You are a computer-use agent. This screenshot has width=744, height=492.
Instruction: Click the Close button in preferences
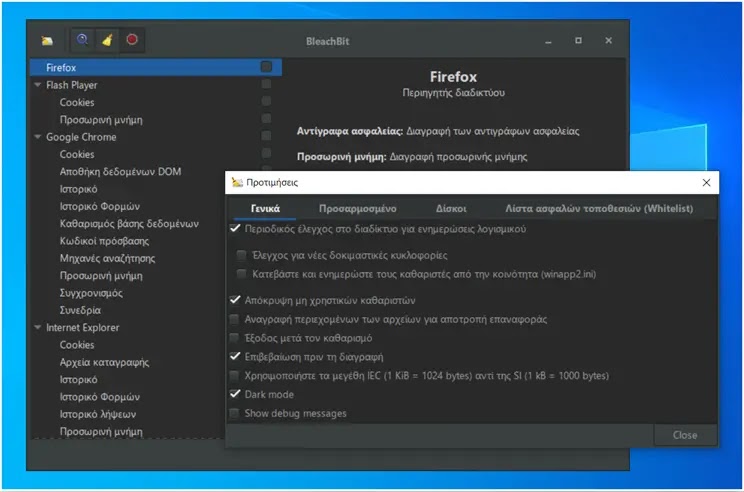pyautogui.click(x=685, y=435)
